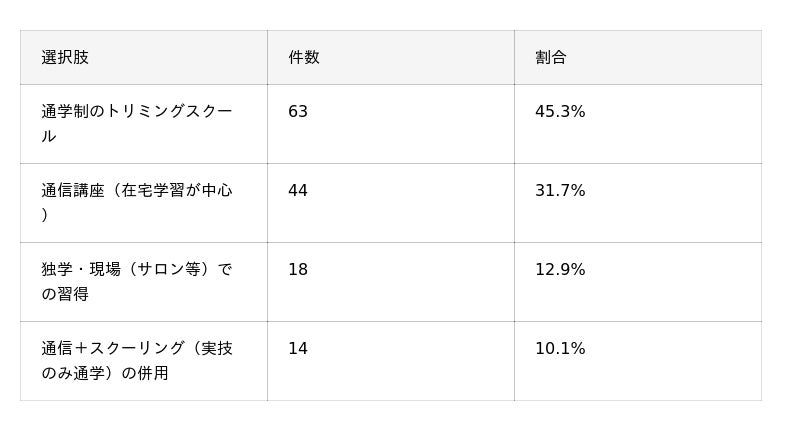The height and width of the screenshot is (431, 800).
Task: Click the text のみ通学)の併用
Action: click(x=105, y=373)
